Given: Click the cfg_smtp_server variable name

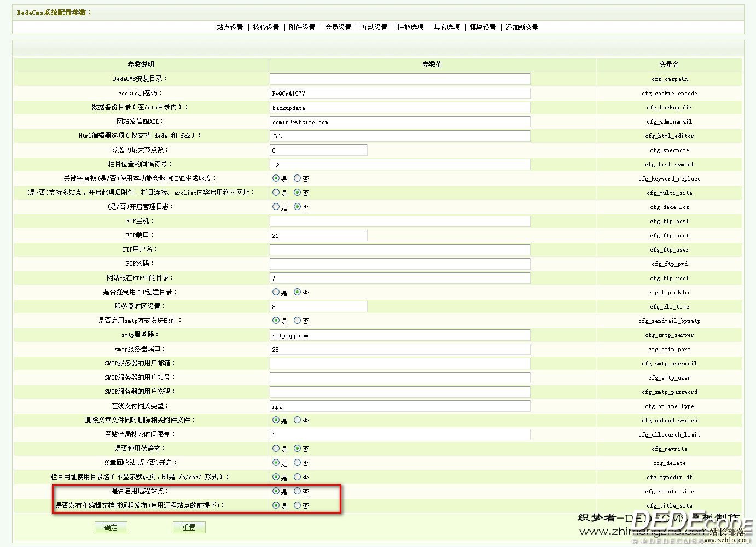Looking at the screenshot, I should [x=669, y=335].
